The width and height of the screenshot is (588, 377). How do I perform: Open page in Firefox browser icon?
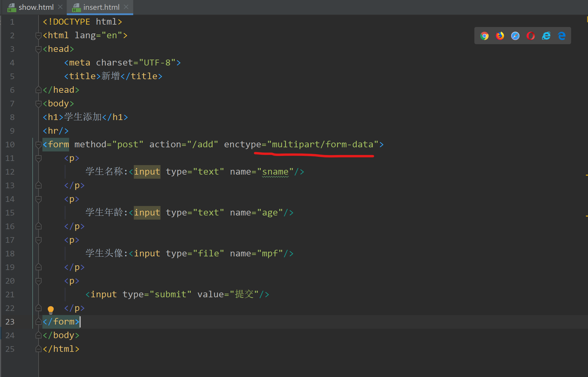point(500,36)
